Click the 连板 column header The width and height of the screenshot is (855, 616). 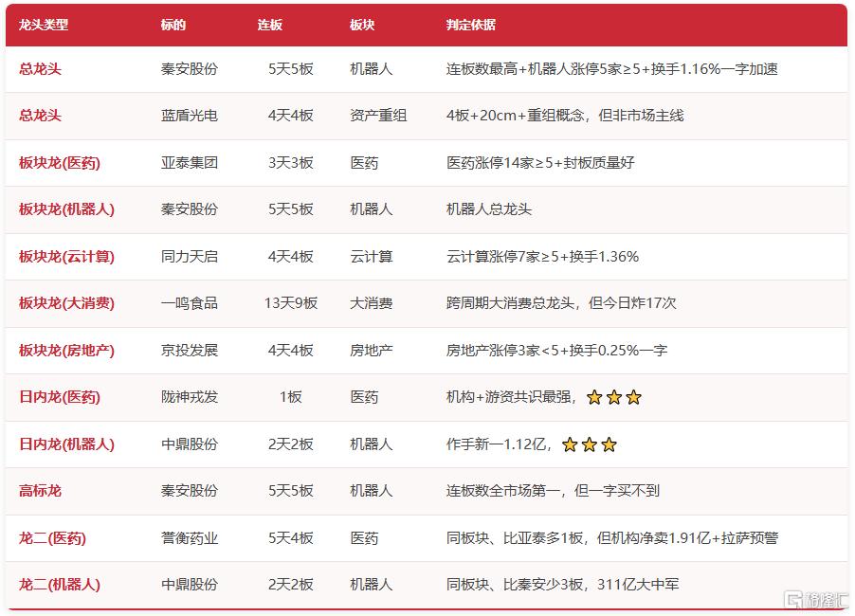point(270,25)
